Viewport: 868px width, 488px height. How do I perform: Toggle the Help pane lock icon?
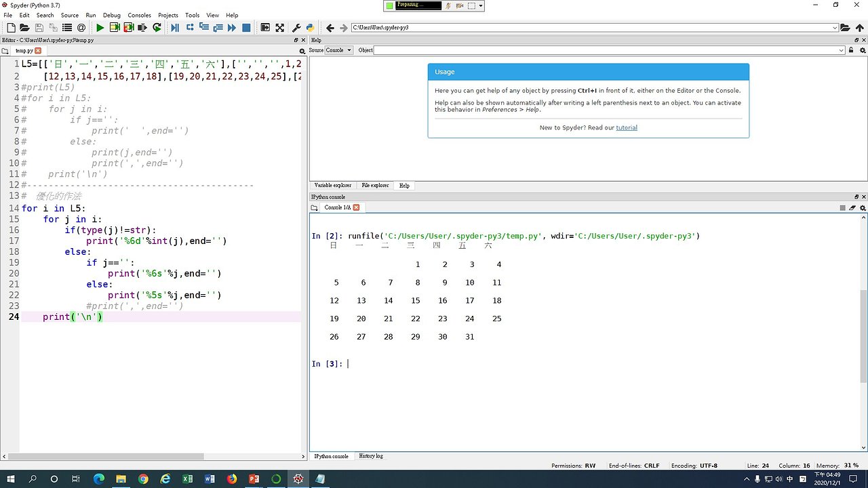852,50
